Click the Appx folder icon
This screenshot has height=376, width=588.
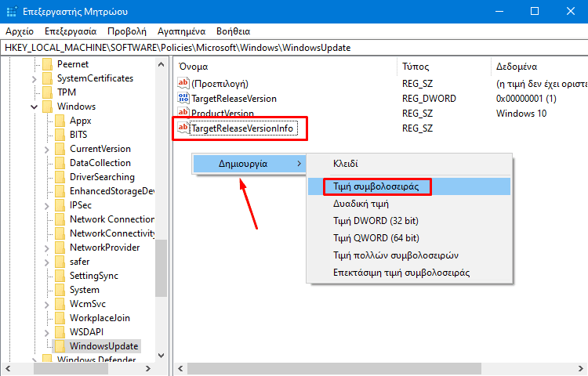60,121
